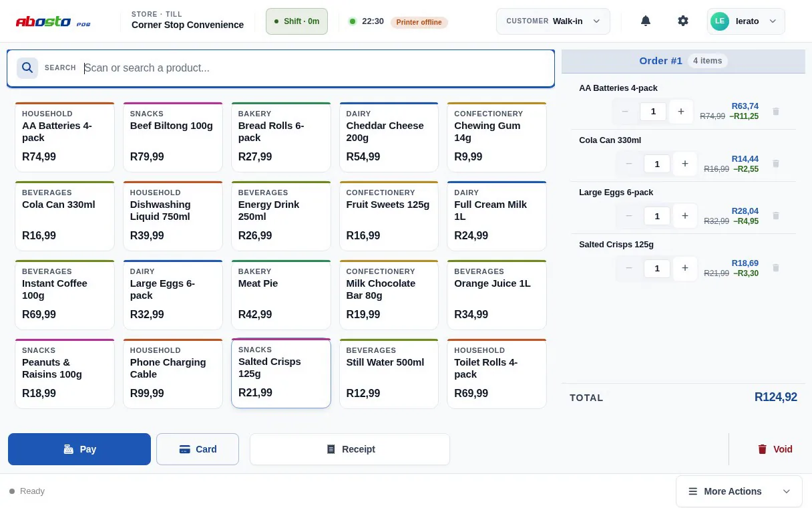Remove Salted Crisps 125g via trash icon
Viewport: 812px width, 508px height.
point(776,267)
